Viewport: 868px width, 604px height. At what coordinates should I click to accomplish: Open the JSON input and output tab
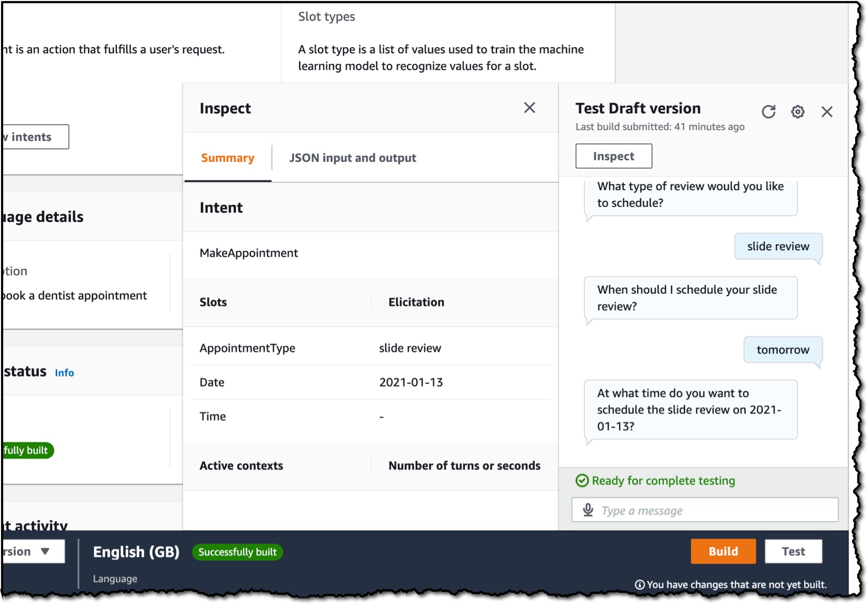pyautogui.click(x=353, y=158)
